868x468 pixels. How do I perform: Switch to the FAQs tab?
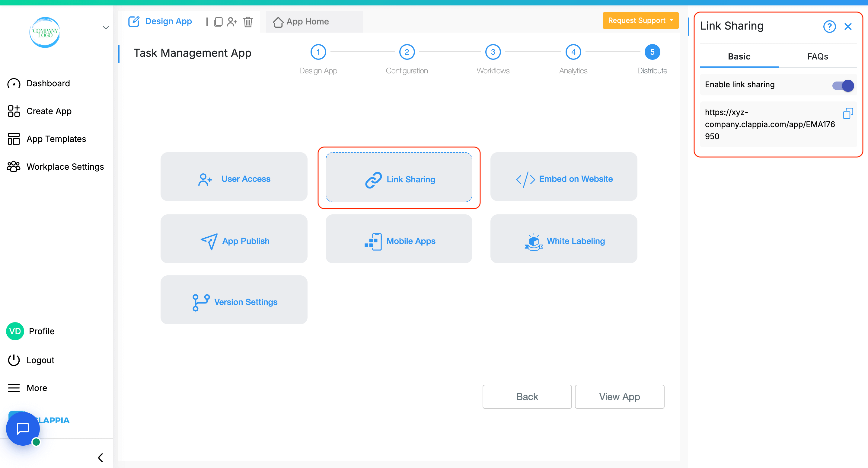click(818, 57)
